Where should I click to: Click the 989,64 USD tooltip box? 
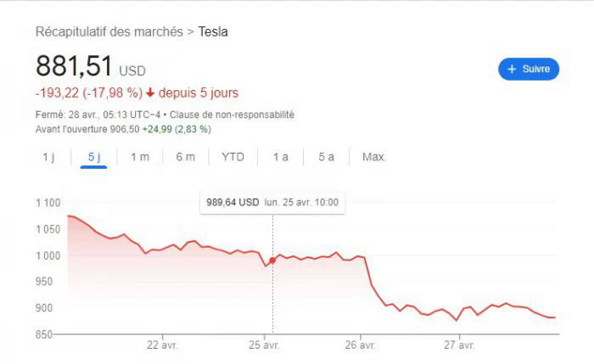click(276, 203)
